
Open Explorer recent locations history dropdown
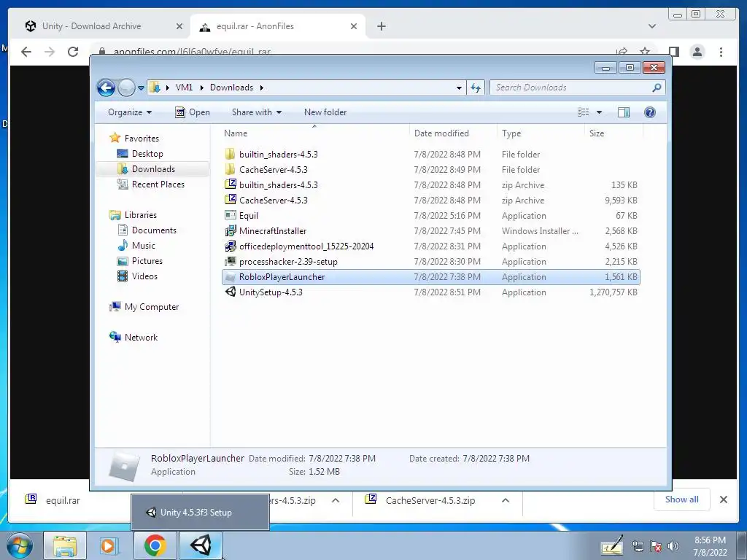tap(141, 88)
